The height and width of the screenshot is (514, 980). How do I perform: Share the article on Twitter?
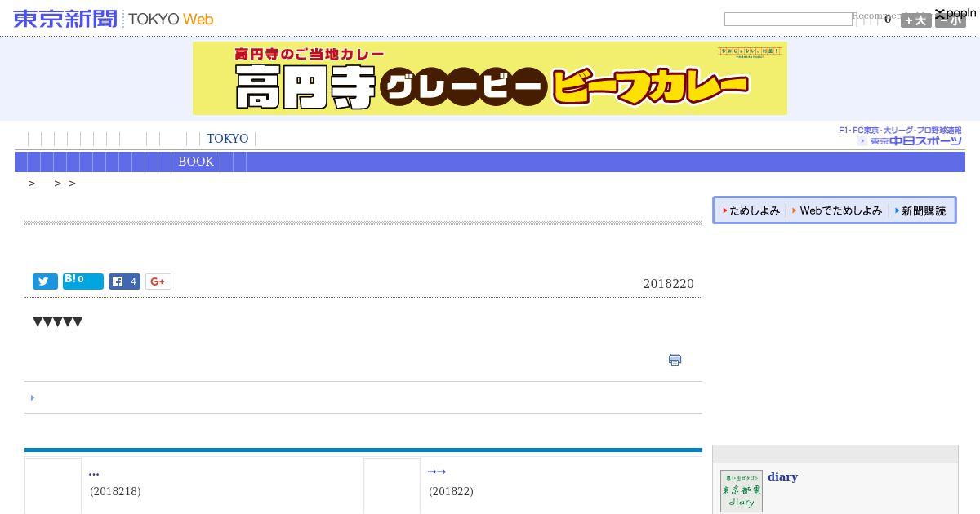(x=45, y=281)
